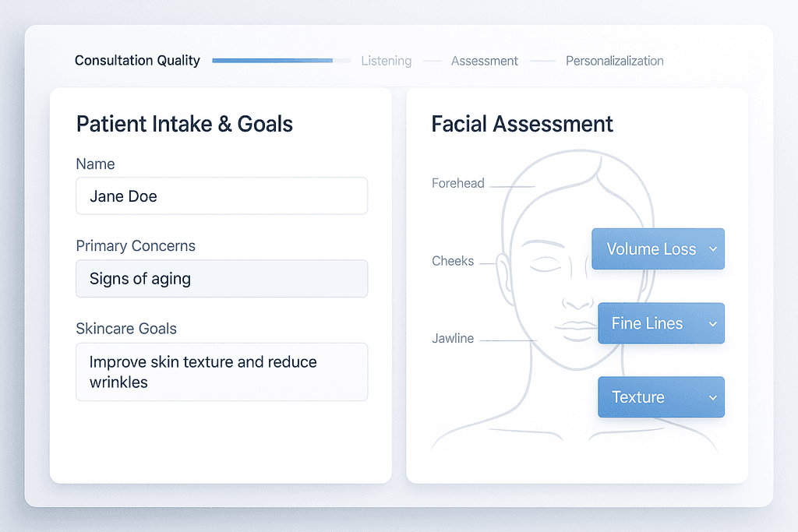Image resolution: width=798 pixels, height=532 pixels.
Task: Click the Facial Assessment panel title
Action: (x=522, y=124)
